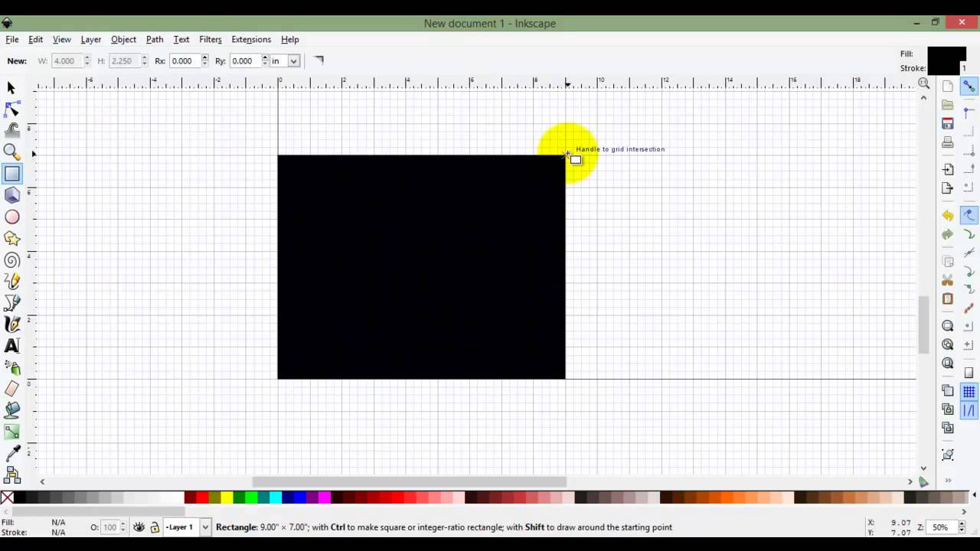Undo last action yellow arrow
This screenshot has width=980, height=551.
pyautogui.click(x=948, y=216)
